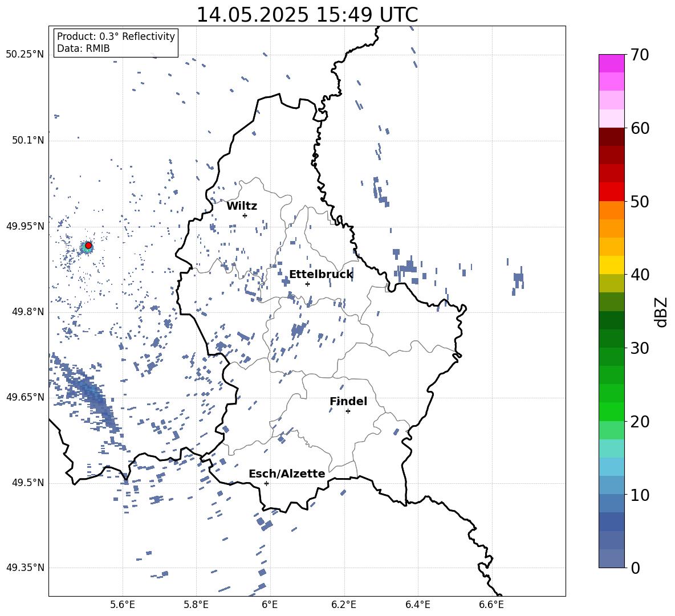Click the bottom slate-blue colorbar segment at 0
The height and width of the screenshot is (616, 675).
pyautogui.click(x=611, y=558)
